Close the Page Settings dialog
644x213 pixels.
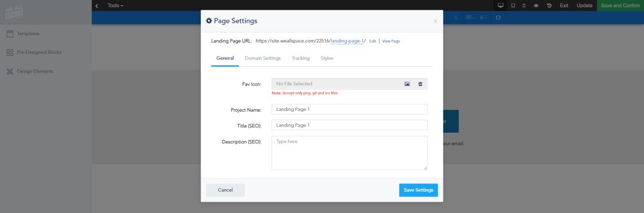click(435, 21)
